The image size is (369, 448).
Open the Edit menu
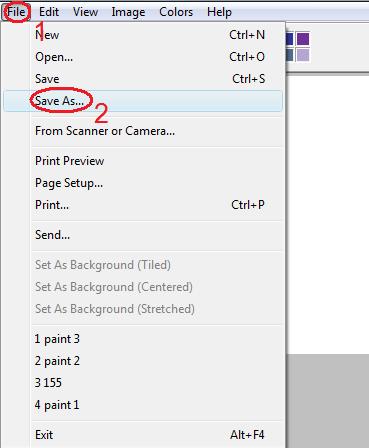[x=49, y=12]
